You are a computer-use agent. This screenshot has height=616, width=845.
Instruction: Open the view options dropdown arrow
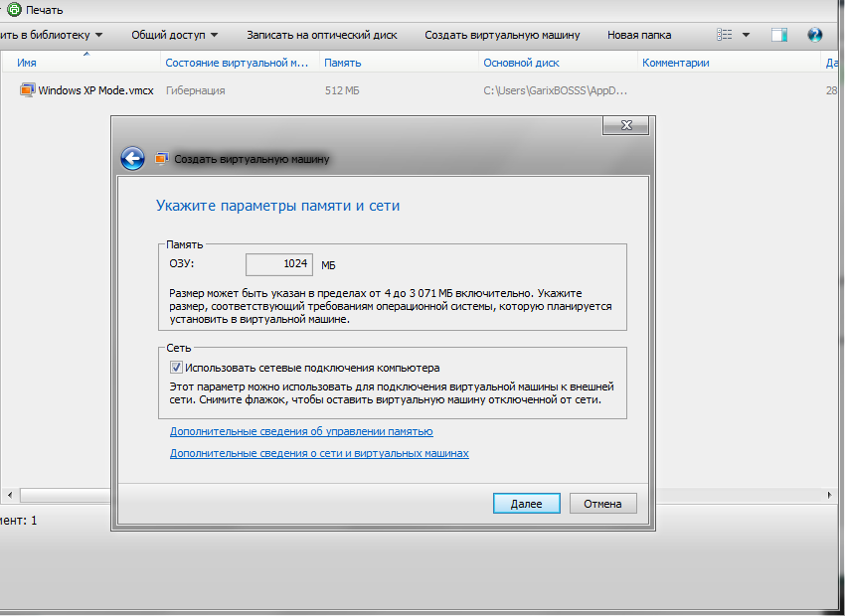click(746, 35)
